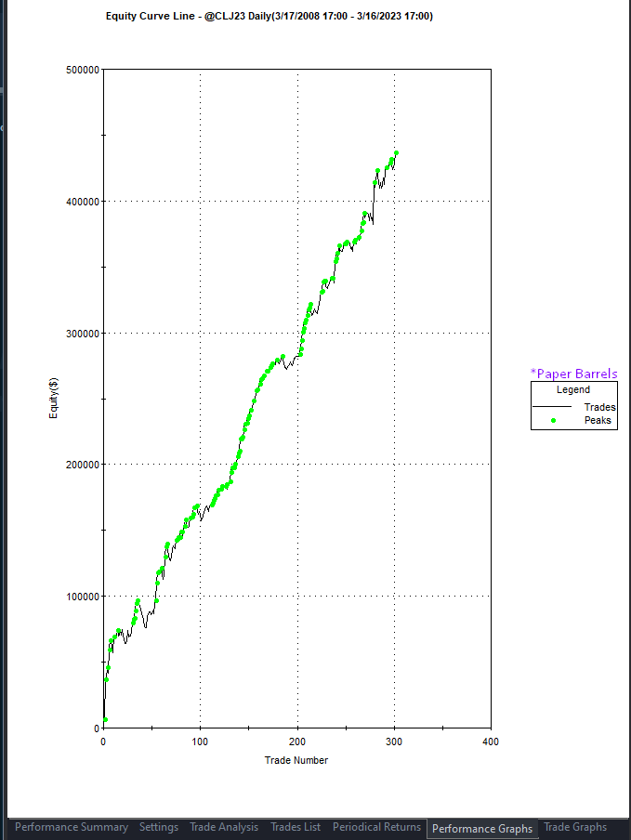The height and width of the screenshot is (840, 631).
Task: Open the Performance Summary tab
Action: pyautogui.click(x=72, y=827)
